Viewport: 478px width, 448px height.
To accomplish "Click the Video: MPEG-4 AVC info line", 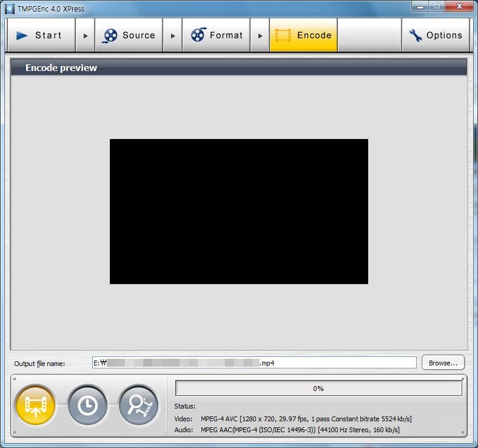I will pos(292,419).
